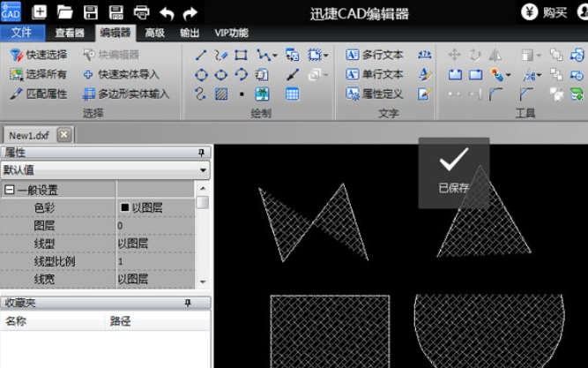
Task: Click 选择所有 button
Action: click(x=38, y=74)
